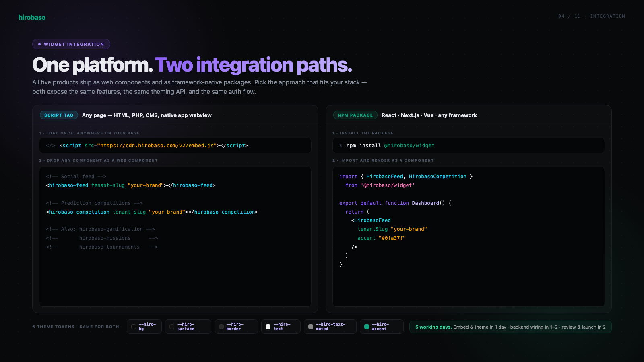Click the 5 working days banner

click(510, 327)
